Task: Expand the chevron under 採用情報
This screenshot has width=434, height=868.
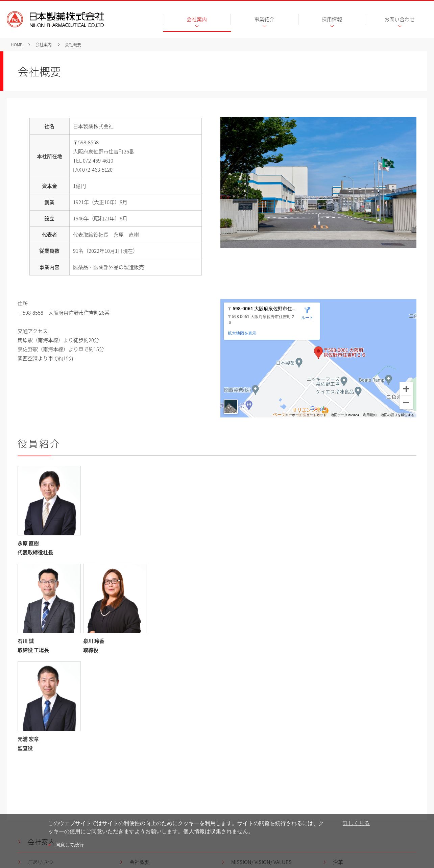Action: [x=332, y=26]
